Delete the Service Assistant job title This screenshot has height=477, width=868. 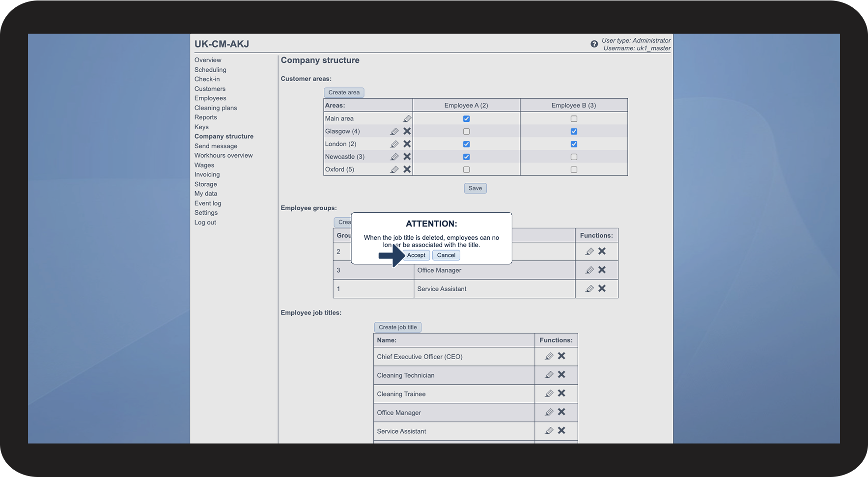point(561,430)
